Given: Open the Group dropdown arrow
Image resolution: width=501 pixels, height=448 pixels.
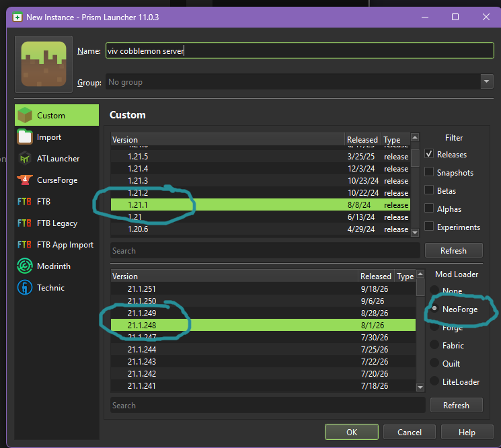Looking at the screenshot, I should click(487, 81).
